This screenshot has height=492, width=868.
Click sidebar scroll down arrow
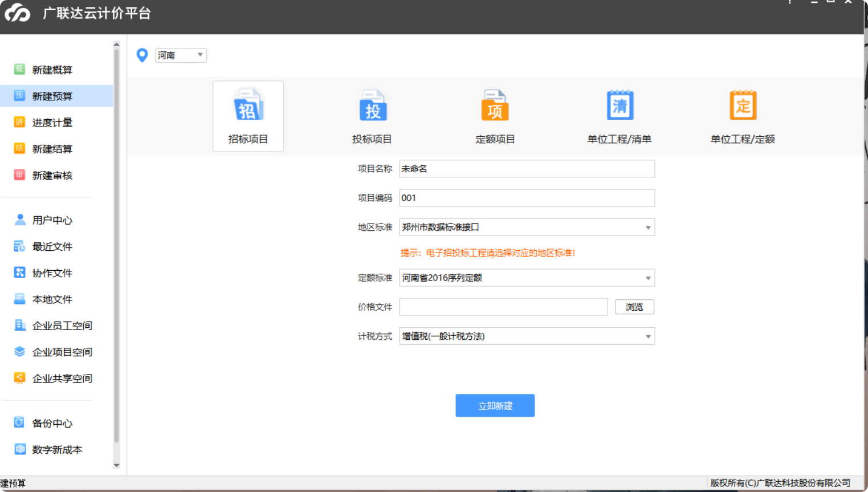pyautogui.click(x=116, y=465)
